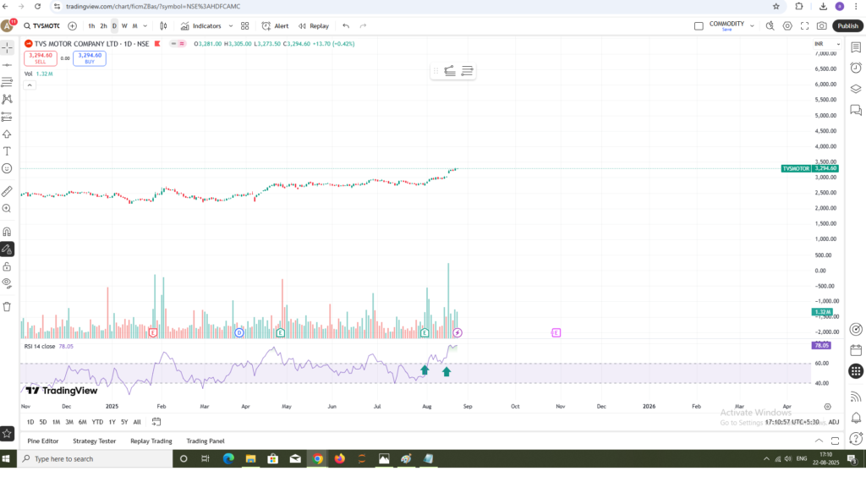Click the BUY 3,294.60 button
Screen dimensions: 866x504
click(x=90, y=58)
